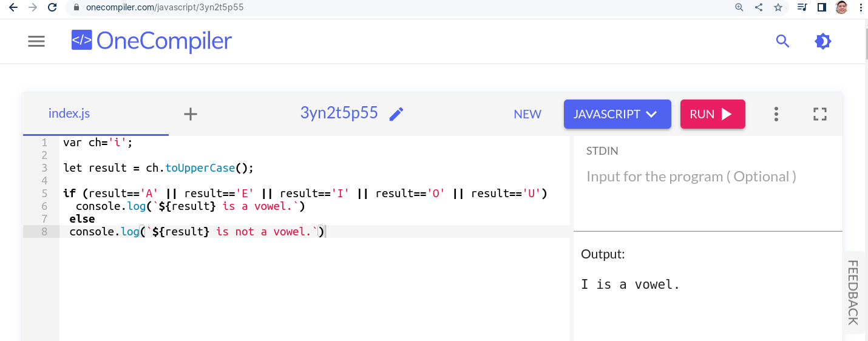Bookmark this page with star
Image resolution: width=868 pixels, height=341 pixels.
pos(778,8)
